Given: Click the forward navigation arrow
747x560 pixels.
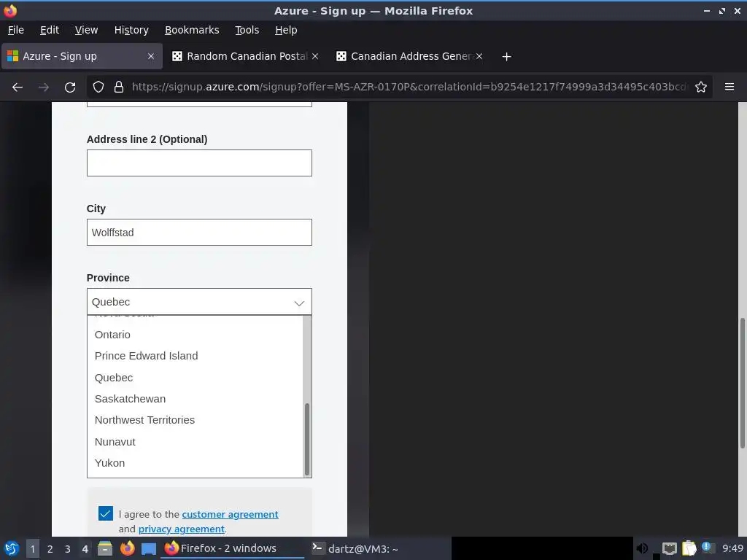Looking at the screenshot, I should click(x=43, y=87).
